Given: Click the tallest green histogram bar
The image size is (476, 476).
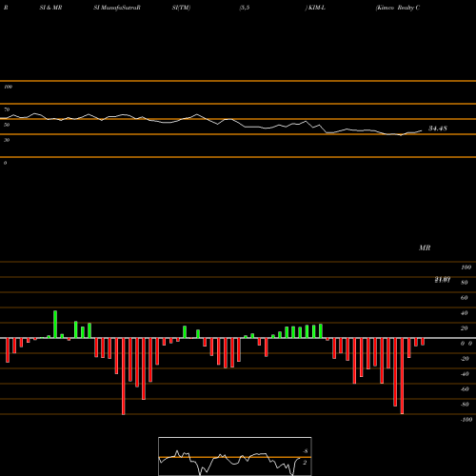Looking at the screenshot, I should (55, 325).
